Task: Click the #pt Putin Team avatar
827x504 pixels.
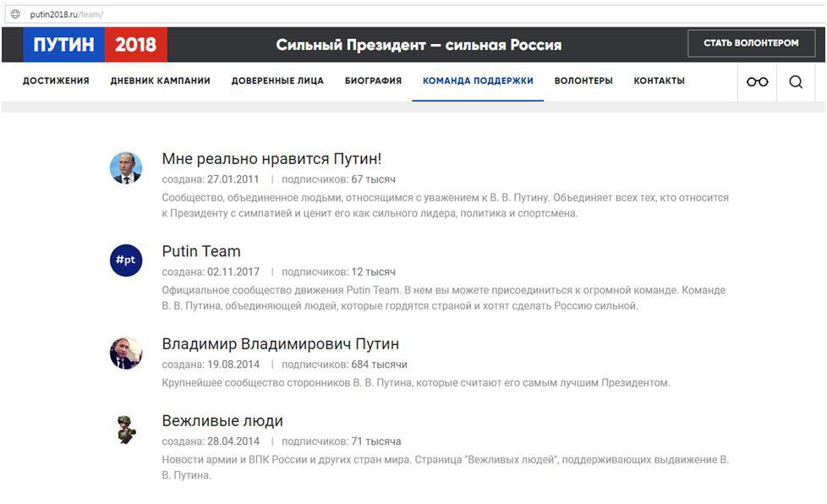Action: 125,260
